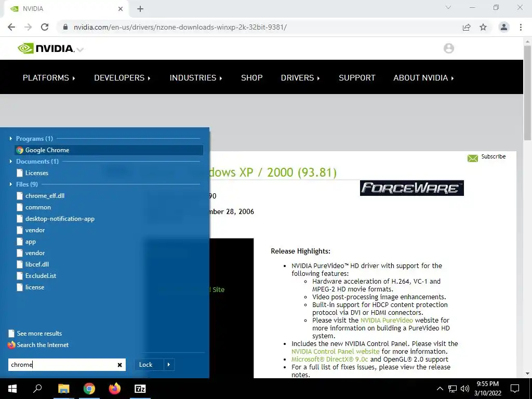Screen dimensions: 532x399
Task: Go back to the previous page
Action: click(x=11, y=27)
